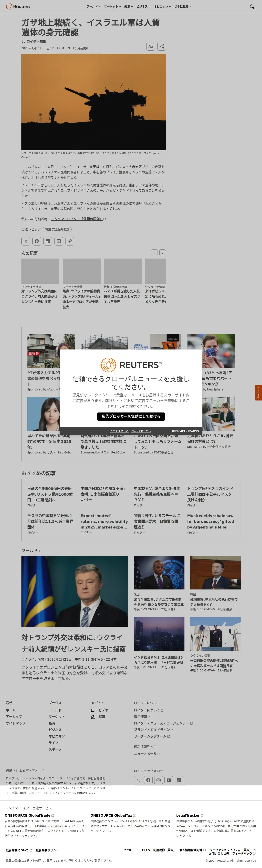The height and width of the screenshot is (868, 262).
Task: Open the ロイター編集 author link
Action: pyautogui.click(x=36, y=41)
